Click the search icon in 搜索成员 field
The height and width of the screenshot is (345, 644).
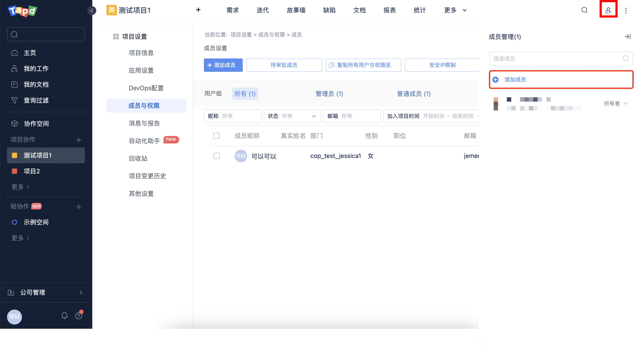pyautogui.click(x=626, y=58)
